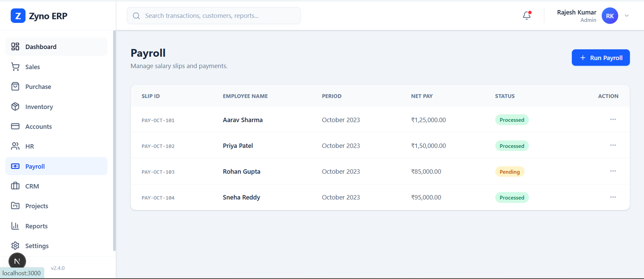Click the Sales cart icon in sidebar
The image size is (644, 279).
15,67
